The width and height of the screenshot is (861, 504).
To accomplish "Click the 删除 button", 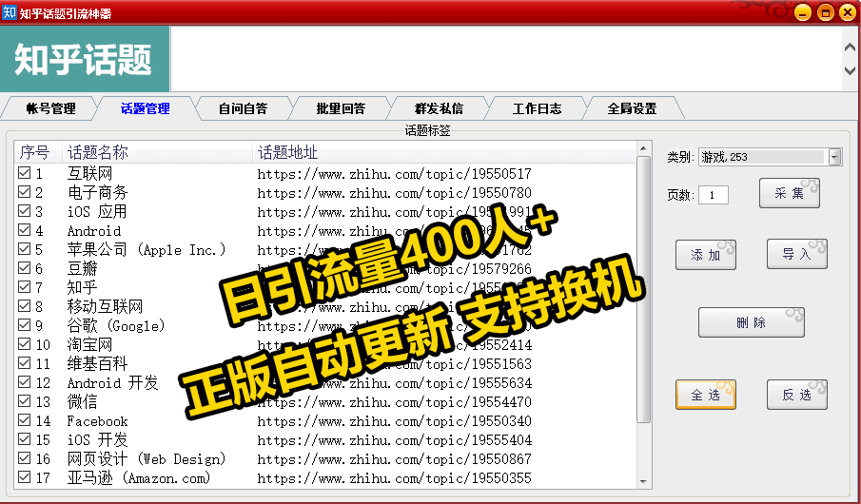I will pyautogui.click(x=752, y=322).
